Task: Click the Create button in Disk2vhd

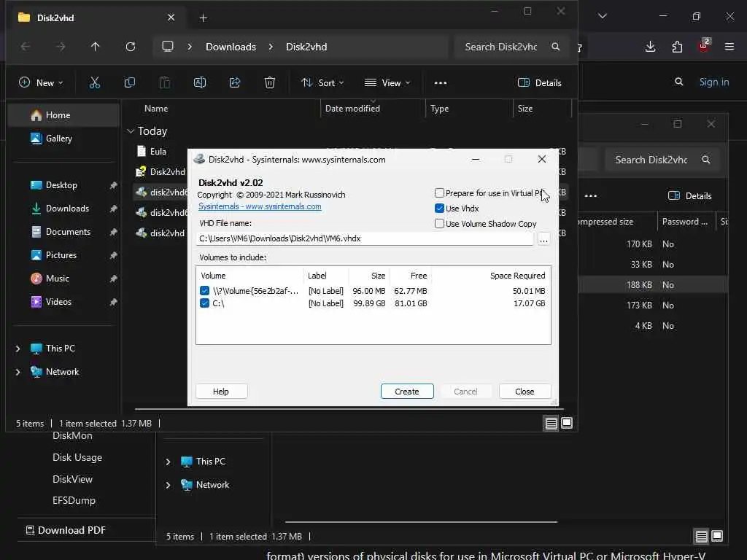Action: [407, 392]
